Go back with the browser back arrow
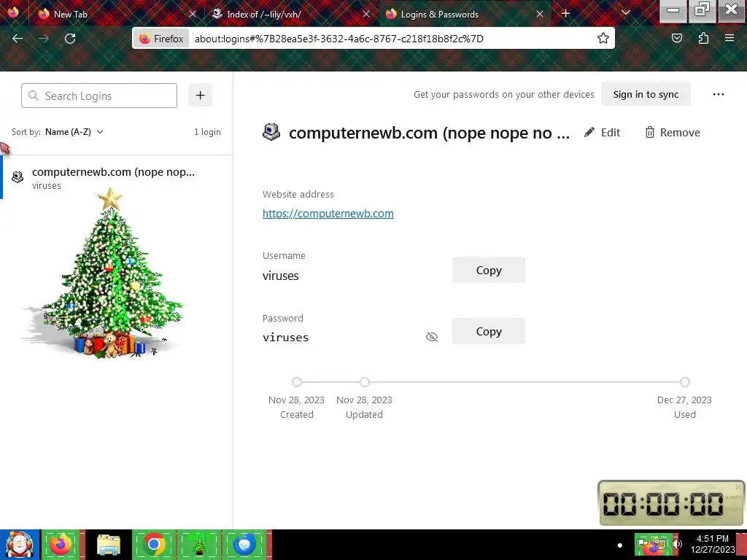Image resolution: width=747 pixels, height=560 pixels. pyautogui.click(x=18, y=39)
